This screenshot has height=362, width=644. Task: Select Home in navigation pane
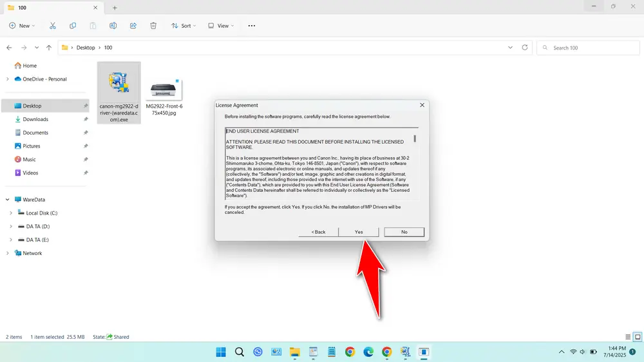26,66
